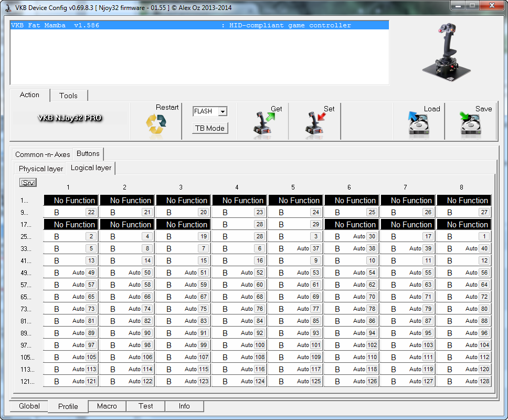Screen dimensions: 508x420
Task: Switch to the Physical layer tab
Action: [x=41, y=169]
